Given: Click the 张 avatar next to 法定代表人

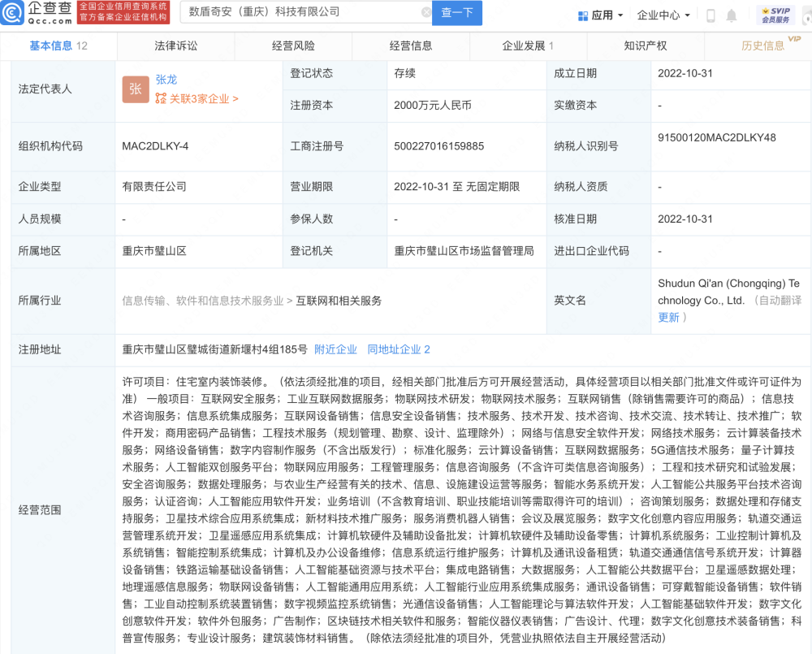Looking at the screenshot, I should coord(136,89).
